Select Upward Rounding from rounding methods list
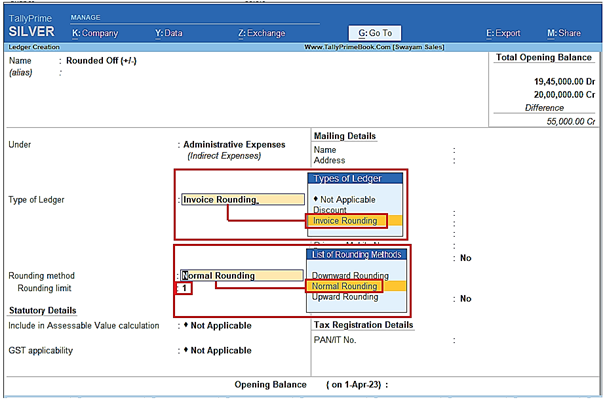 pos(345,297)
